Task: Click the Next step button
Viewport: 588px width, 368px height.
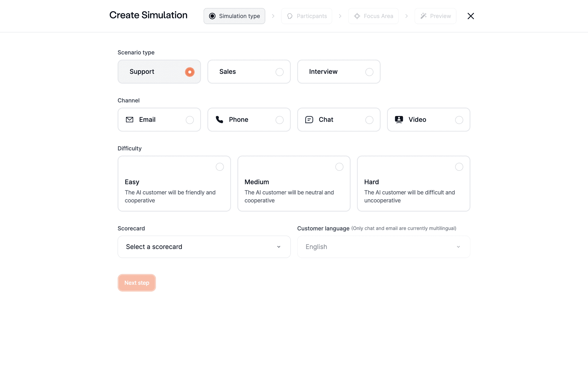Action: point(137,283)
